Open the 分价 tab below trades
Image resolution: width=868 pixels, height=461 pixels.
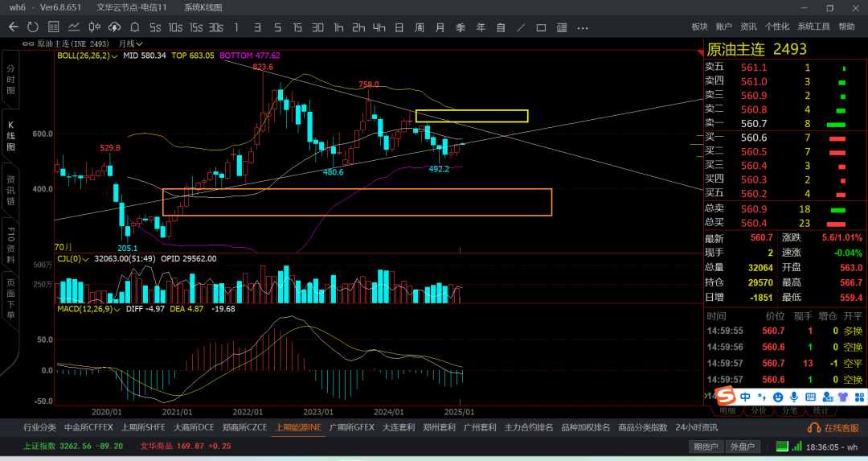[759, 410]
